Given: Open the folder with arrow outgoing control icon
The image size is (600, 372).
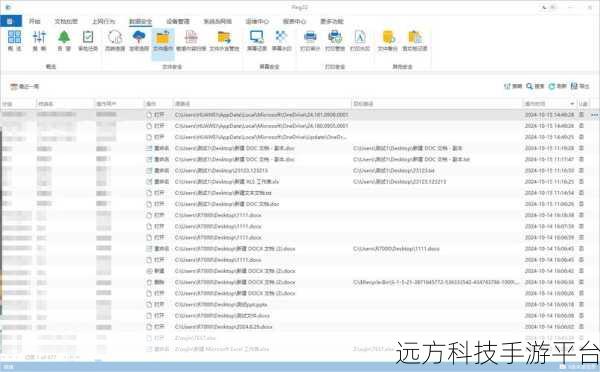Looking at the screenshot, I should (x=225, y=41).
